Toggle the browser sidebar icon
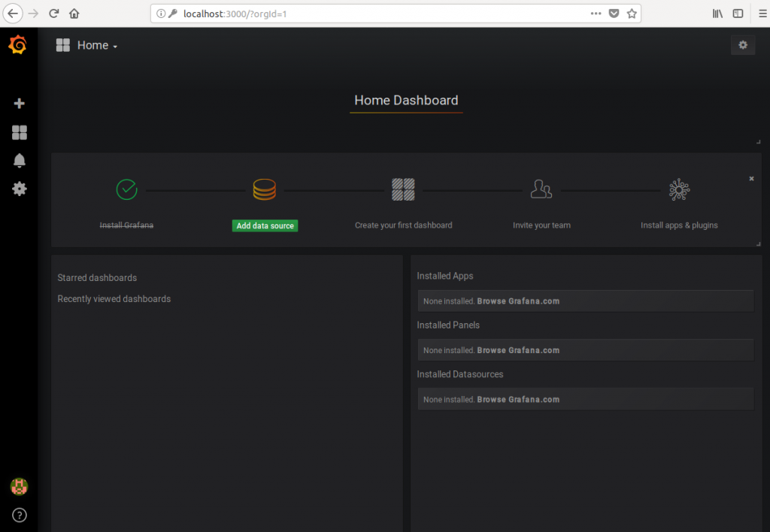This screenshot has height=532, width=770. pyautogui.click(x=738, y=14)
